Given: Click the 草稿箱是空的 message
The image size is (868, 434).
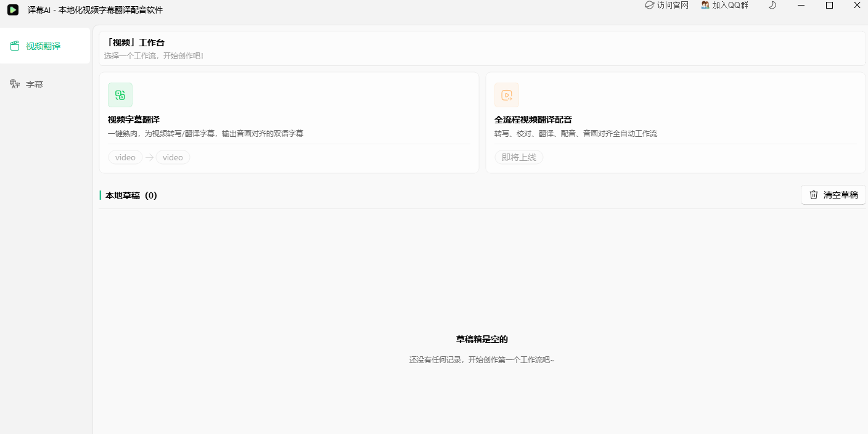Looking at the screenshot, I should [x=482, y=339].
